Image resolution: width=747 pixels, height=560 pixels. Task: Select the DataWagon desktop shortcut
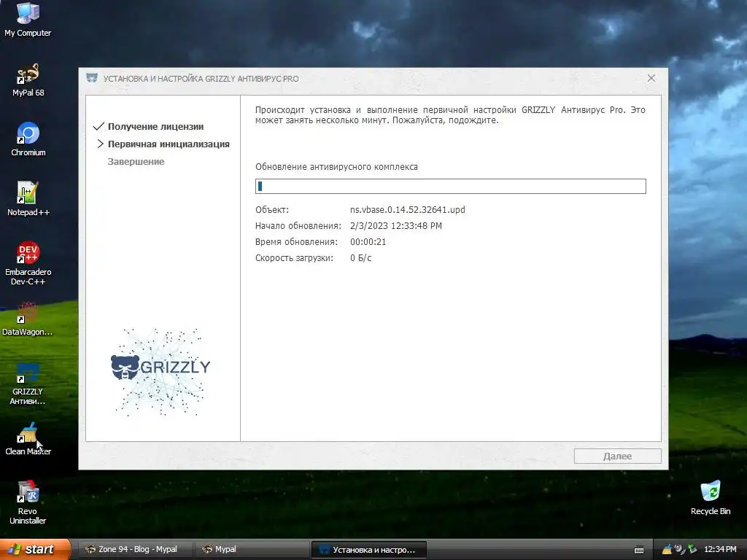[x=27, y=319]
